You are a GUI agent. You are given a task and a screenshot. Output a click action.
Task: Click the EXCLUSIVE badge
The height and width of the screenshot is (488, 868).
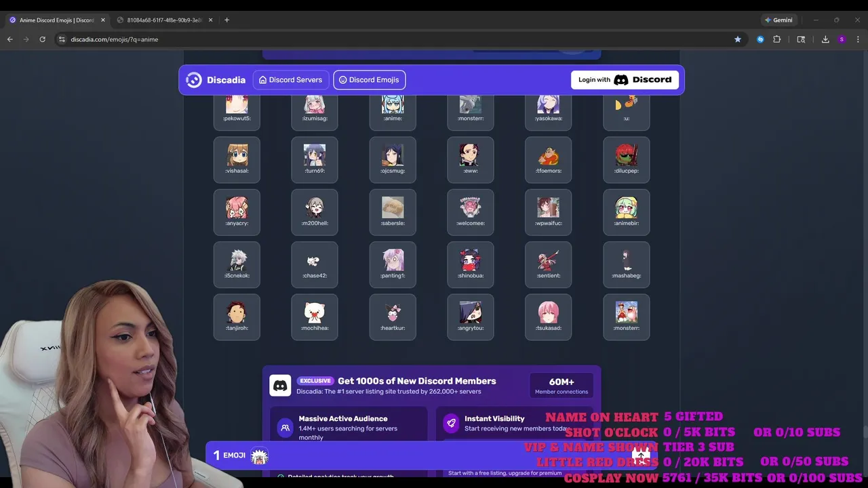tap(315, 381)
